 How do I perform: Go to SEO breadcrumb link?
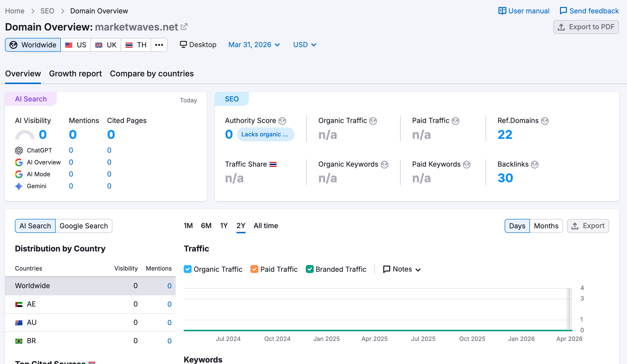pos(47,11)
